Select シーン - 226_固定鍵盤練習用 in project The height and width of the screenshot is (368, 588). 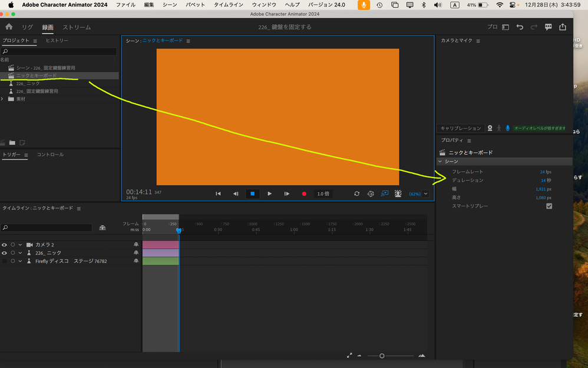coord(46,68)
